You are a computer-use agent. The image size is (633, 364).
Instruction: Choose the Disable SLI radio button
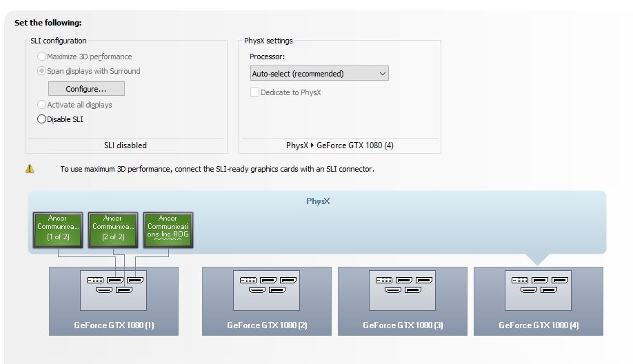coord(41,119)
